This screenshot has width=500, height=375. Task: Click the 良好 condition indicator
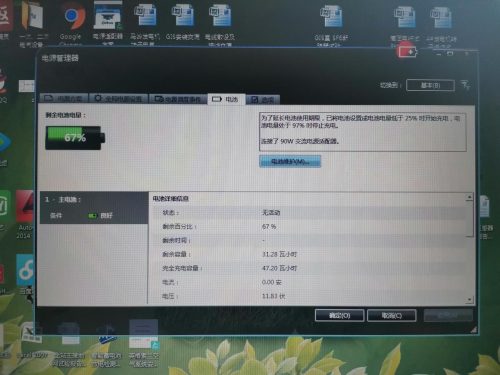click(x=101, y=216)
